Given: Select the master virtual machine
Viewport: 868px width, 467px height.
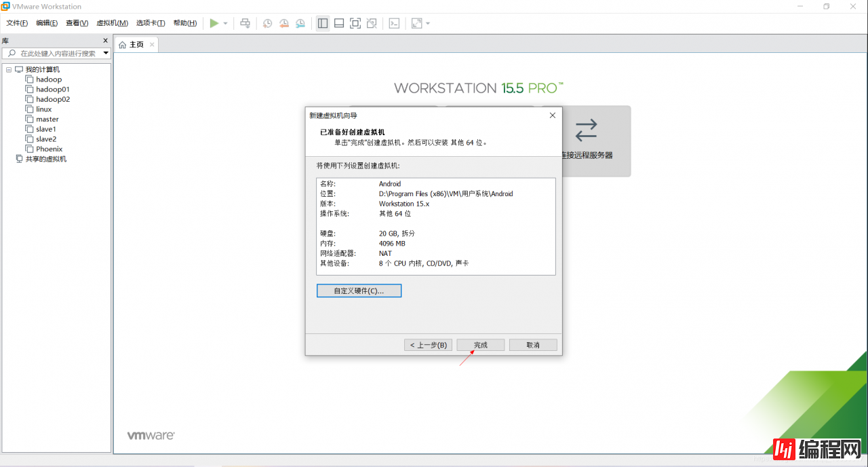Looking at the screenshot, I should [x=47, y=119].
